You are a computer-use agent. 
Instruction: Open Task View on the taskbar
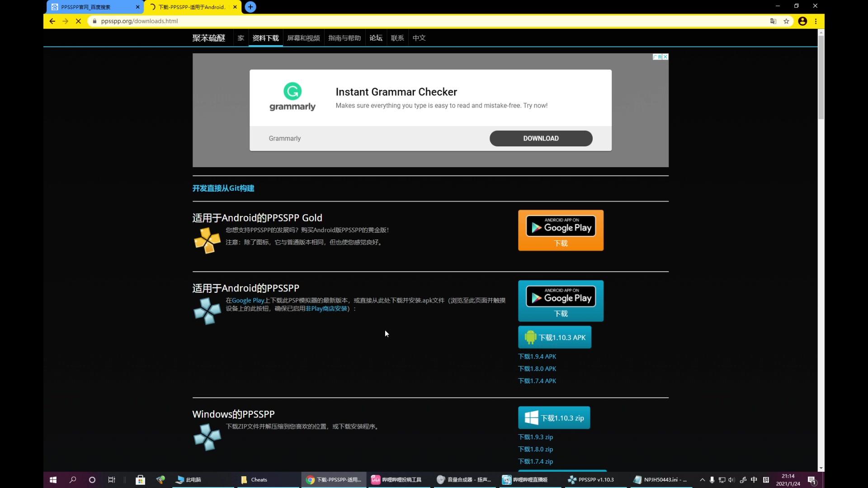112,480
